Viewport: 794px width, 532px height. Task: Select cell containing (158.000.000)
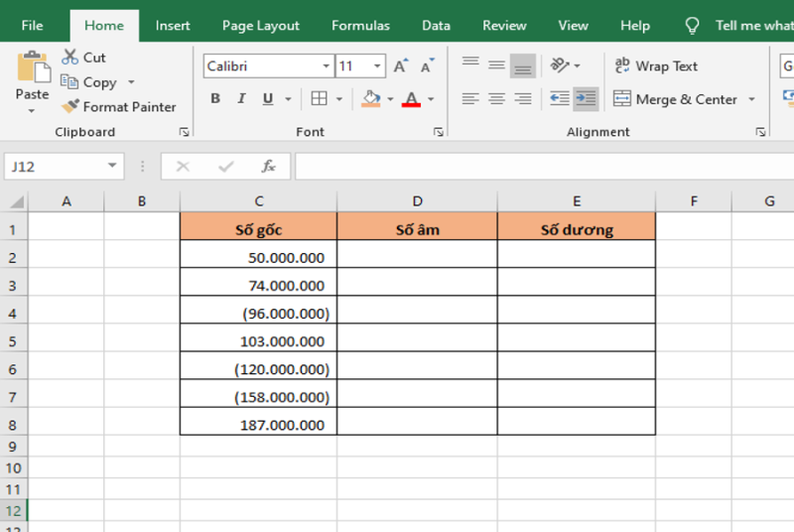pyautogui.click(x=259, y=394)
